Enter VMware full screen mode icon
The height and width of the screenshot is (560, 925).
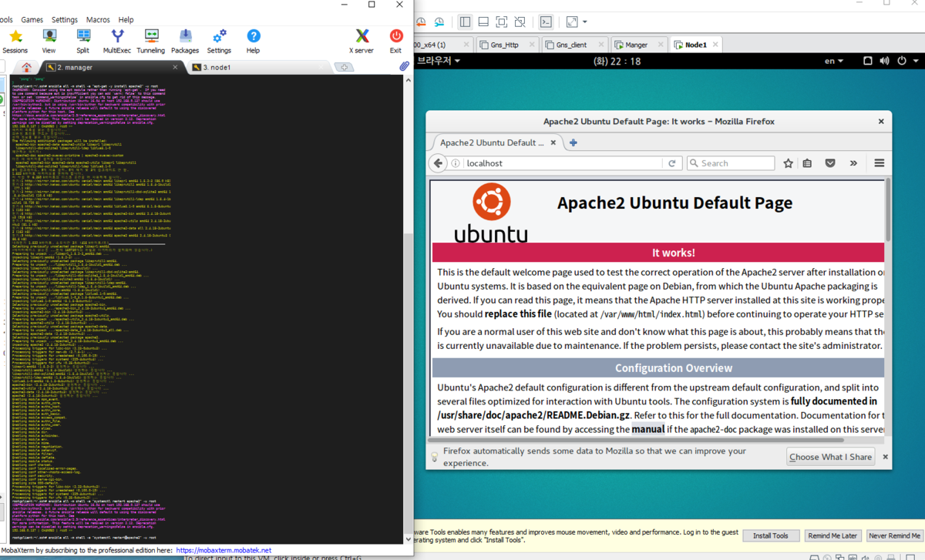coord(502,22)
